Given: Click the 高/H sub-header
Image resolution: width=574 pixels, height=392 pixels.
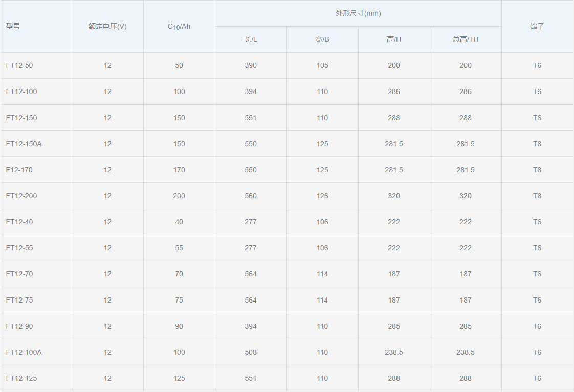Looking at the screenshot, I should click(x=394, y=39).
